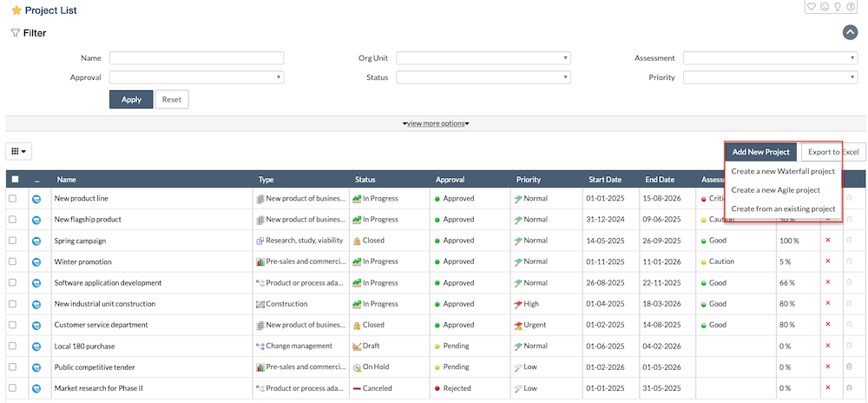
Task: Click the heart favorite icon
Action: (812, 7)
